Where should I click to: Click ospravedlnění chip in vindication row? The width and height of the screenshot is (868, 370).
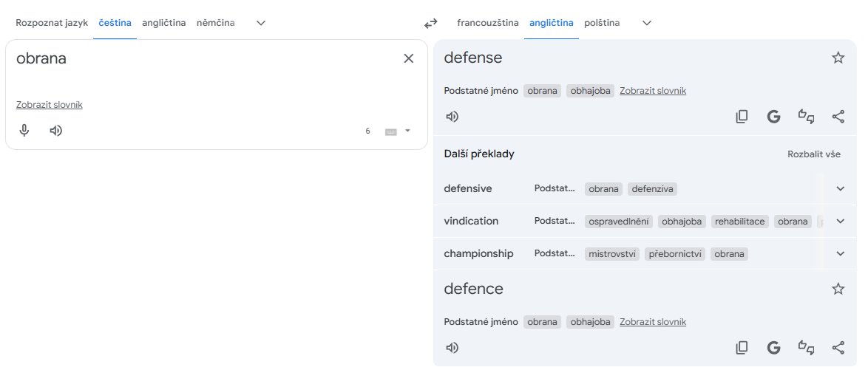tap(618, 222)
